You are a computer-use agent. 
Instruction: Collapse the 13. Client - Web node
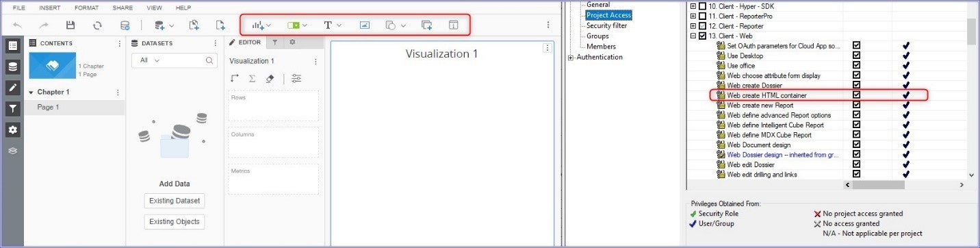[693, 36]
